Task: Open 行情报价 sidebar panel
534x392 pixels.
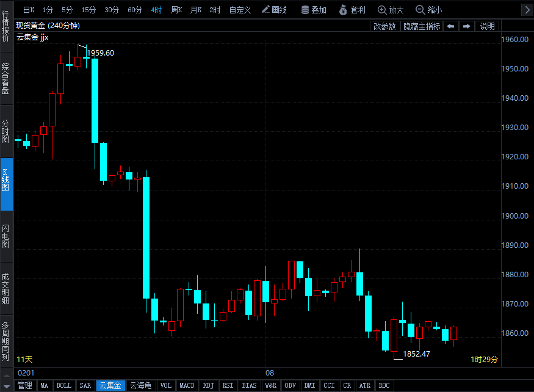Action: tap(6, 26)
